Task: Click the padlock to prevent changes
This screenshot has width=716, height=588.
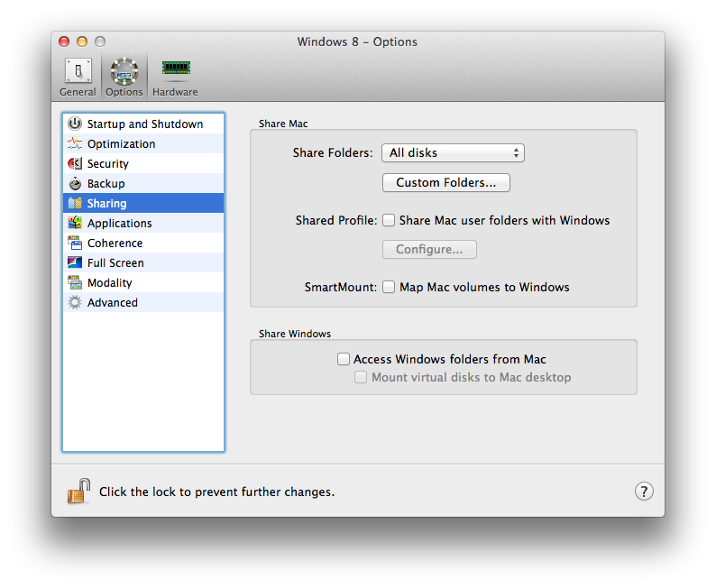Action: point(79,492)
